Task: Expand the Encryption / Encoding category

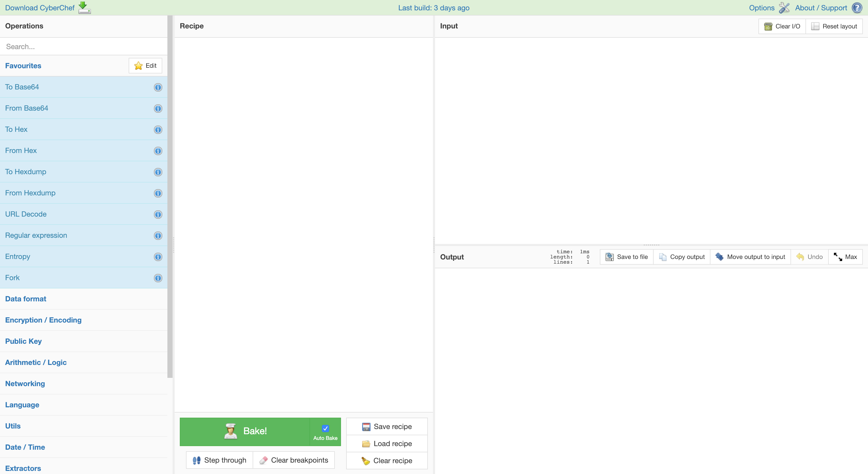Action: 43,320
